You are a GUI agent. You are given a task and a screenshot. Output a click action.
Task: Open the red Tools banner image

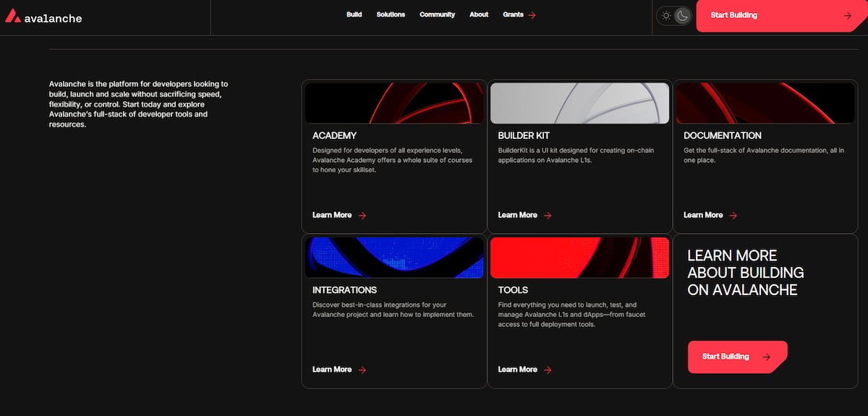(580, 258)
